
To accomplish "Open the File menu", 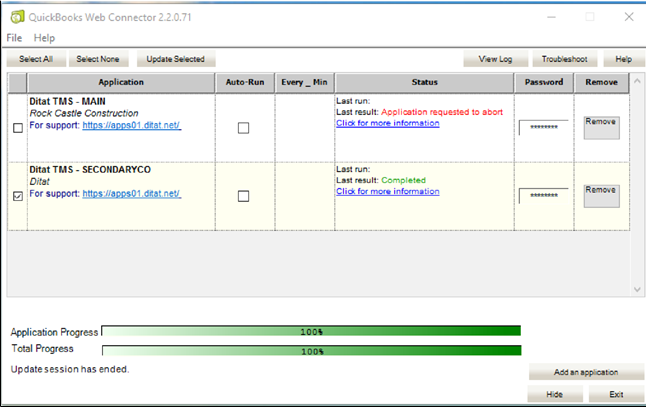I will (x=14, y=38).
